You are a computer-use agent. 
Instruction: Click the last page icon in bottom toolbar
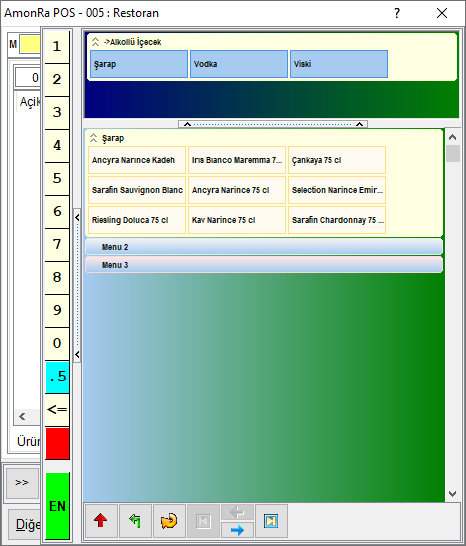271,521
